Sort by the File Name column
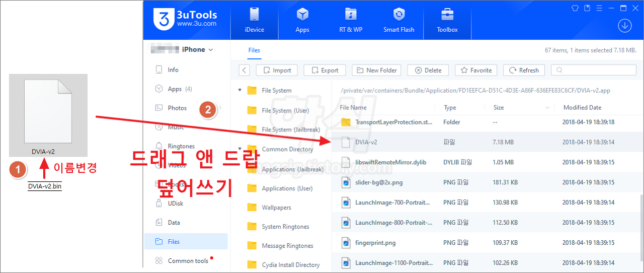The height and width of the screenshot is (273, 644). [x=353, y=107]
